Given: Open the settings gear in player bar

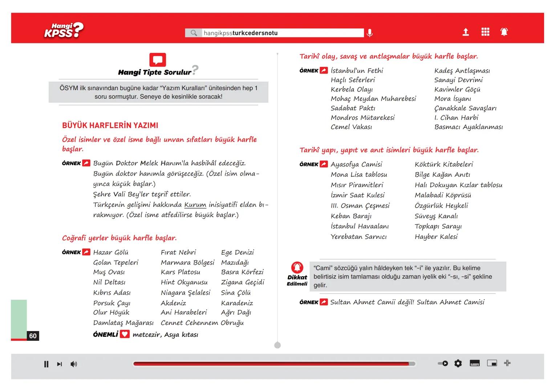Looking at the screenshot, I should tap(458, 363).
